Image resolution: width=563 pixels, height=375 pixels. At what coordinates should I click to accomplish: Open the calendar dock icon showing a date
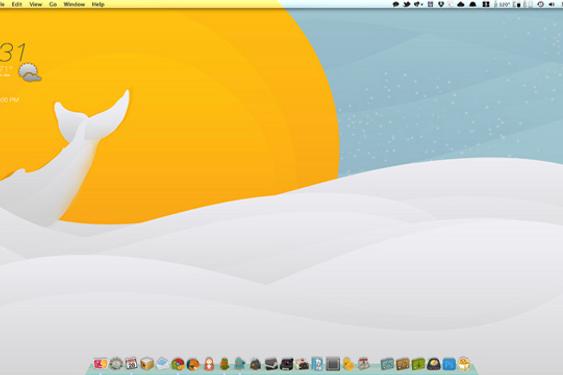[x=131, y=364]
